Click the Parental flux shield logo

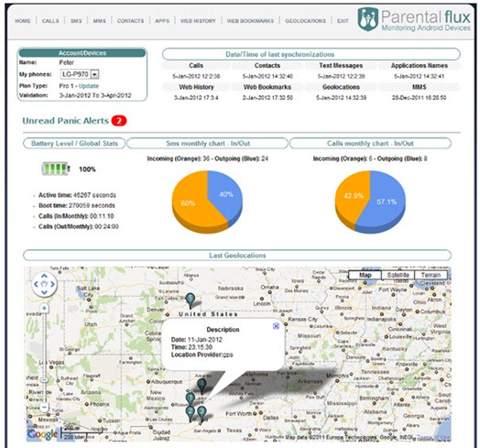click(368, 19)
